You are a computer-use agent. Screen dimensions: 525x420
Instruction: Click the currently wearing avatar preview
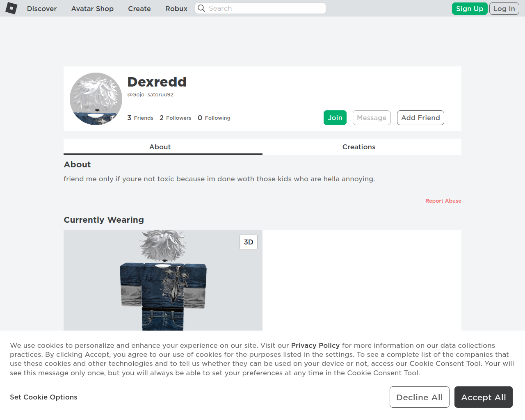[163, 280]
